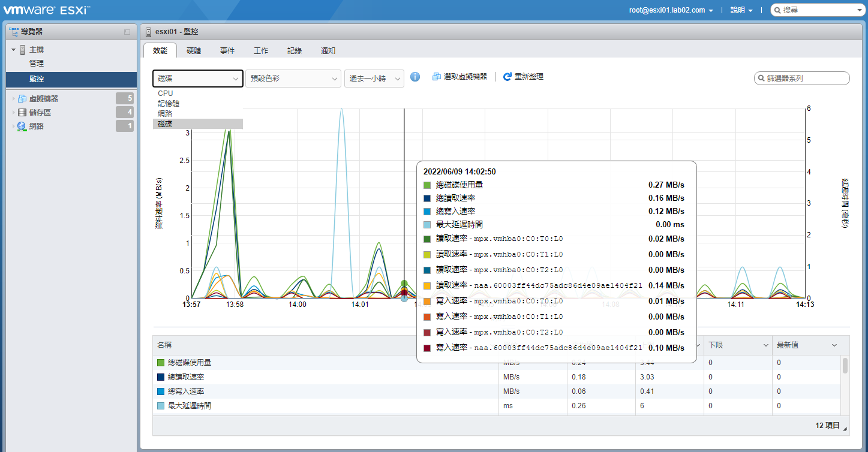Open the 磁碟 metric dropdown
Viewport: 868px width, 452px height.
198,79
